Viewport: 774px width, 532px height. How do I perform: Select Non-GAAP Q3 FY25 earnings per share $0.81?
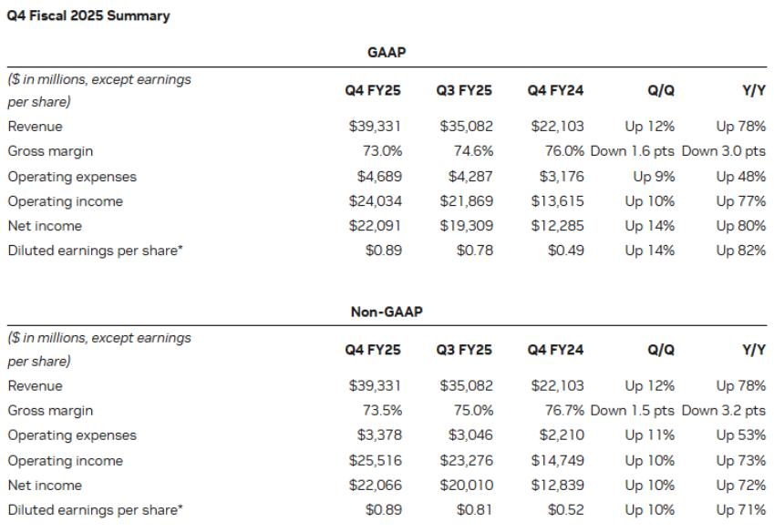coord(474,510)
